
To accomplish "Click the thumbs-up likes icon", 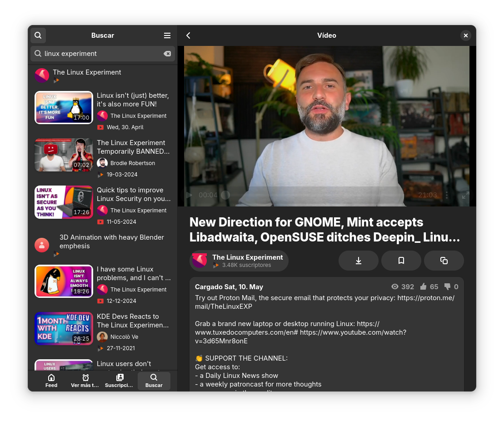I will 423,286.
